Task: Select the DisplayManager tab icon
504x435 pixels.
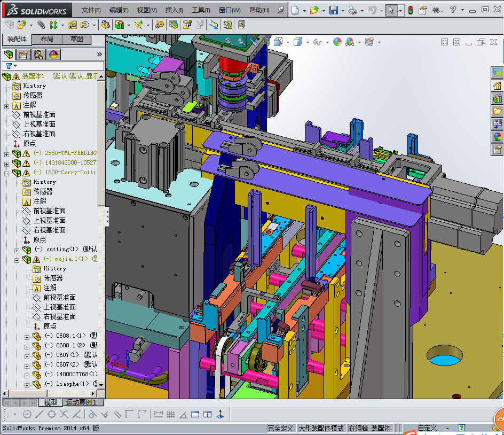Action: point(53,54)
